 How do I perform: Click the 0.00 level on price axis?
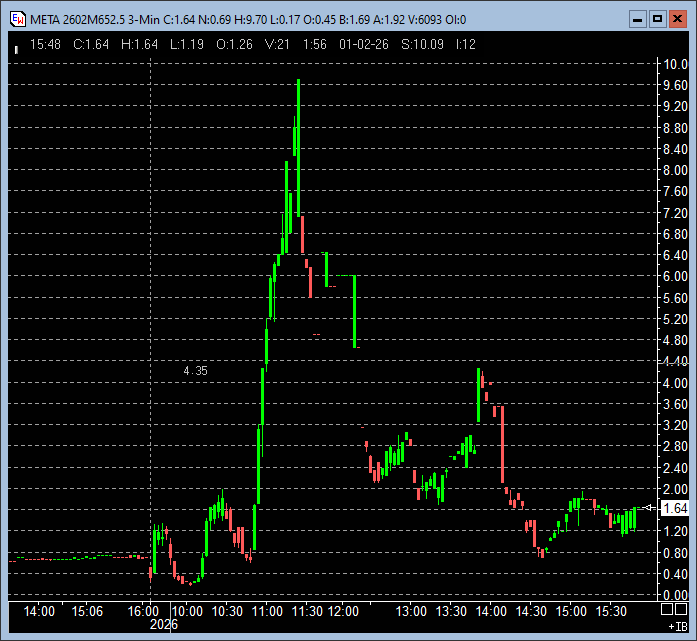(675, 596)
